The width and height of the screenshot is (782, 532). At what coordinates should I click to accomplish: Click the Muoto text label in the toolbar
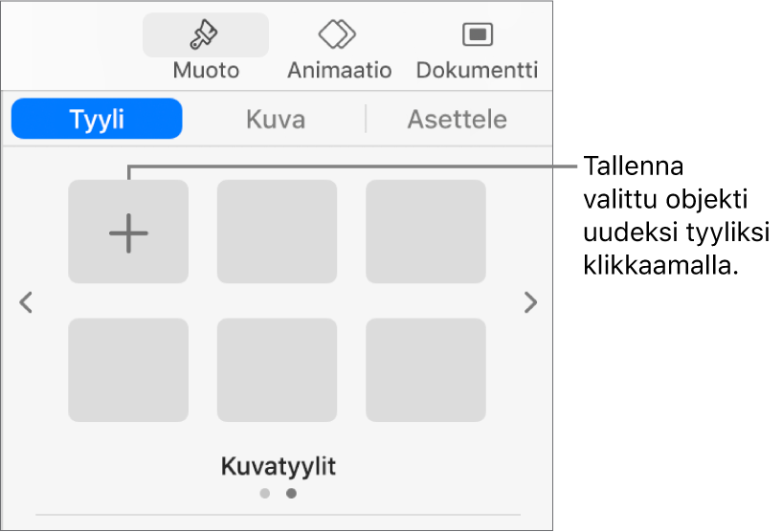206,70
